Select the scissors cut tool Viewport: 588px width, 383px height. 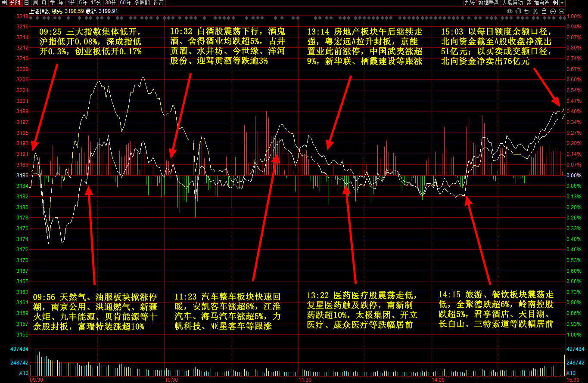point(535,11)
